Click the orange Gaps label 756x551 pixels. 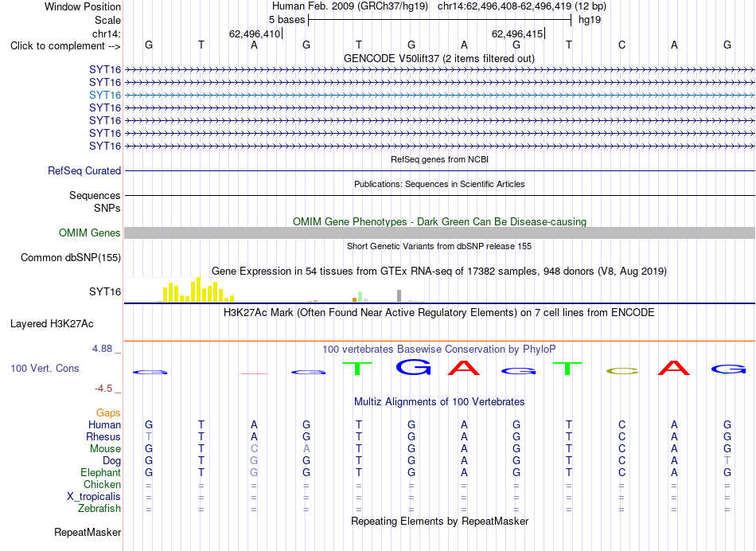click(x=108, y=413)
